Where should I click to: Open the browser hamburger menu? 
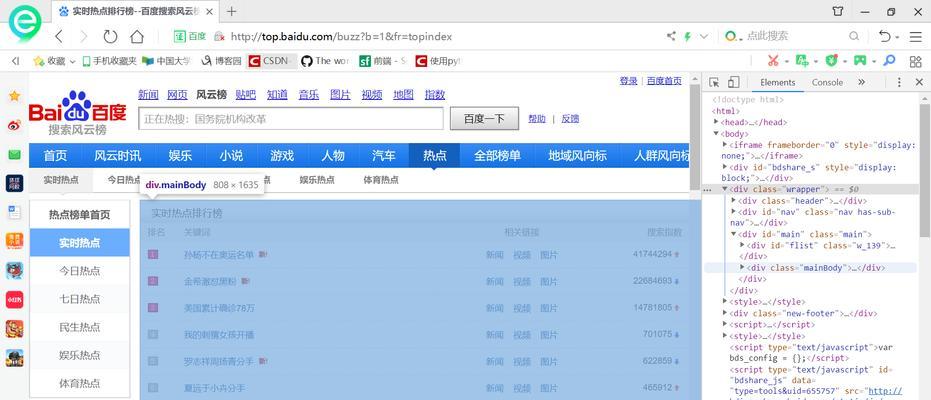click(x=915, y=37)
